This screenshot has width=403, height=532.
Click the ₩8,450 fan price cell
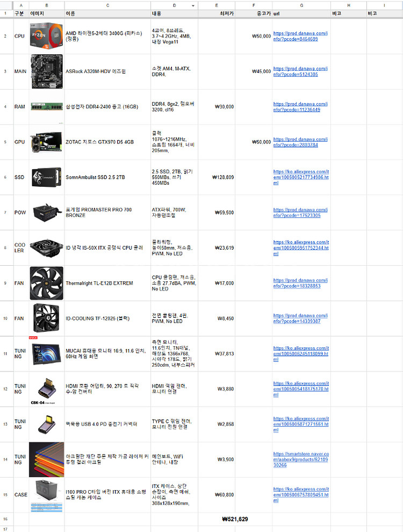217,318
